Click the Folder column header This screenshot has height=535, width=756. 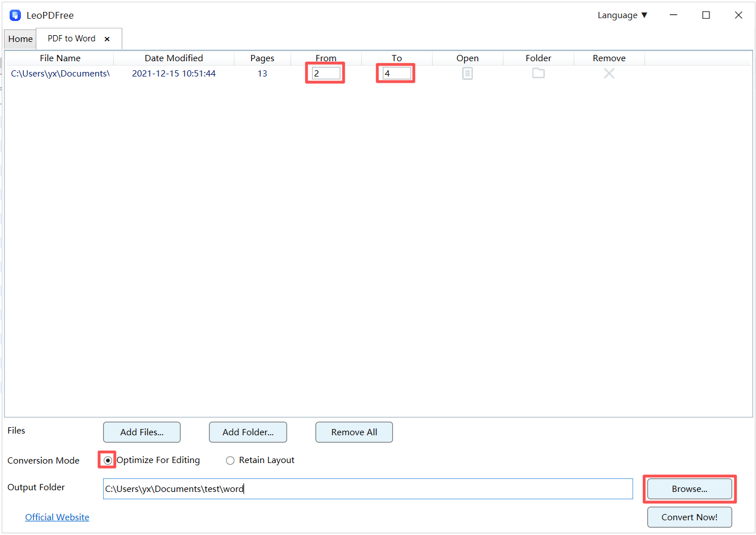point(539,58)
